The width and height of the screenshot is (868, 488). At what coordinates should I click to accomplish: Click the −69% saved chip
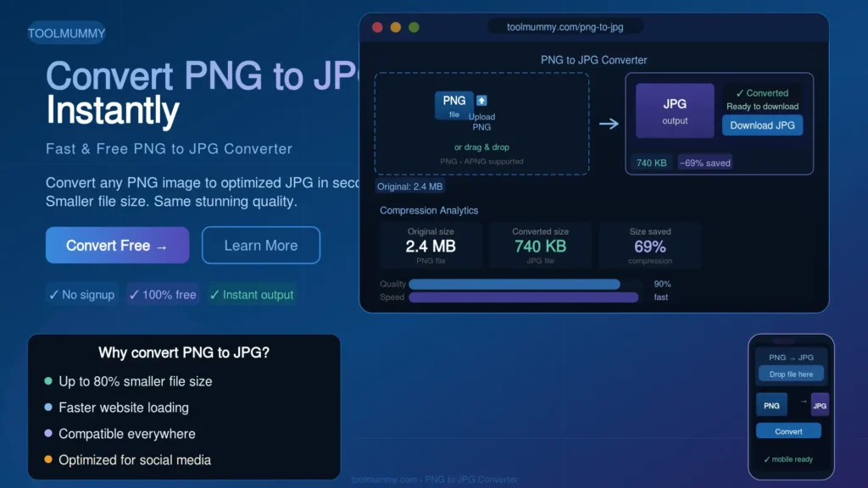(704, 163)
